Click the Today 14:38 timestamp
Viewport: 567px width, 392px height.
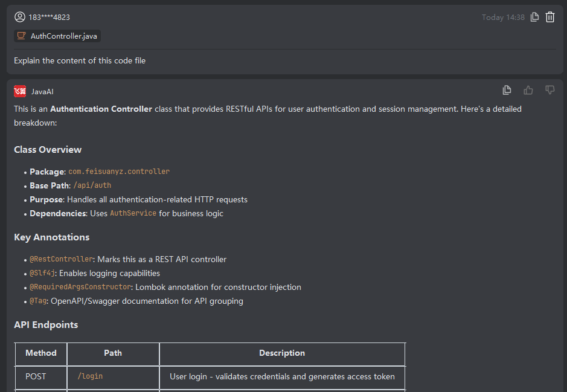click(503, 17)
